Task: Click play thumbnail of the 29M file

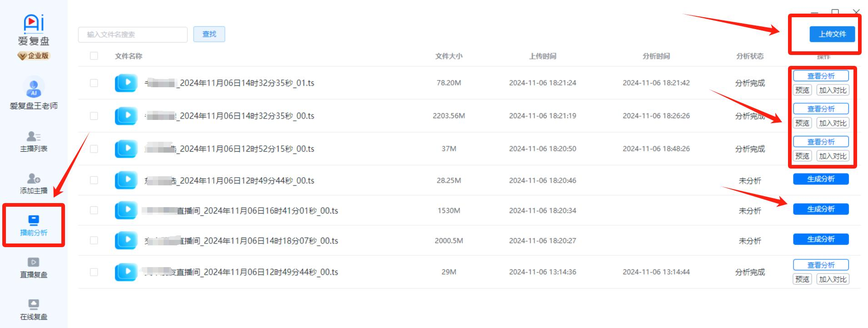Action: tap(126, 272)
